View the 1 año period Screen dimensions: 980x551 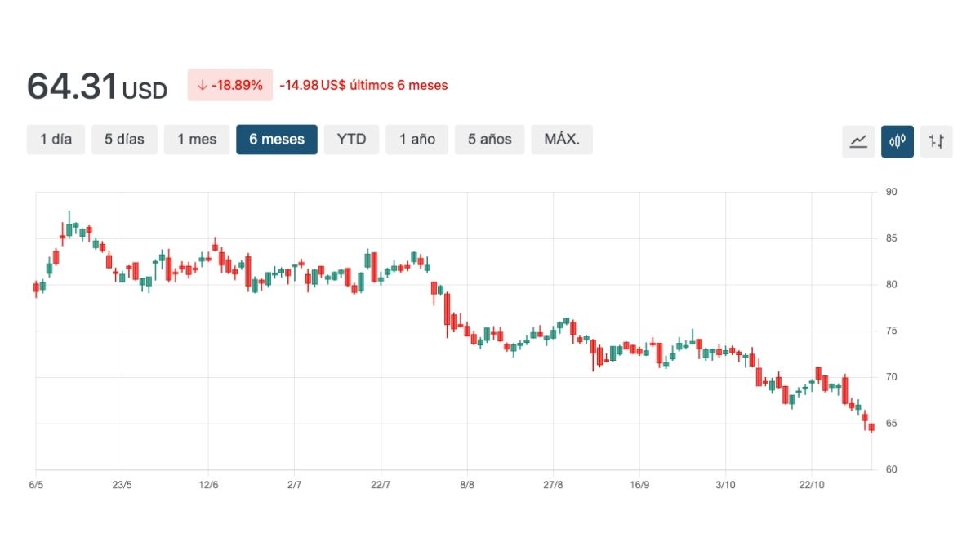pyautogui.click(x=416, y=140)
